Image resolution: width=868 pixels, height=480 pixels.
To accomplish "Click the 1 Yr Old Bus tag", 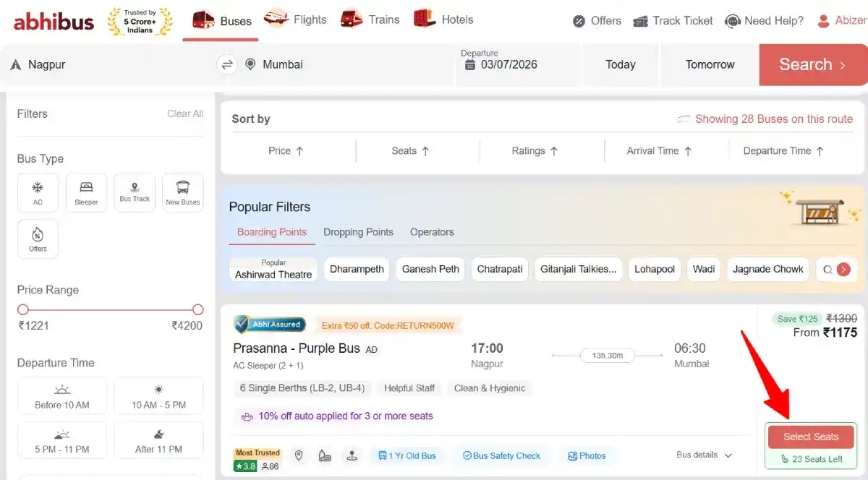I will click(x=407, y=455).
